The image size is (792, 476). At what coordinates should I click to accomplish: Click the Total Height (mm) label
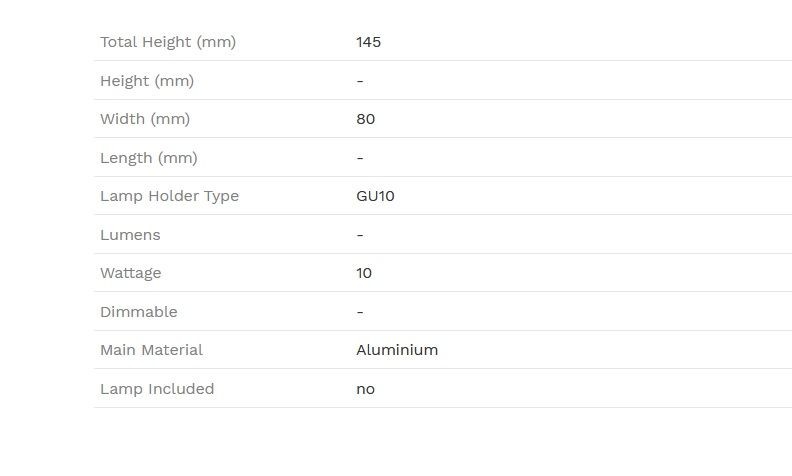click(x=168, y=42)
